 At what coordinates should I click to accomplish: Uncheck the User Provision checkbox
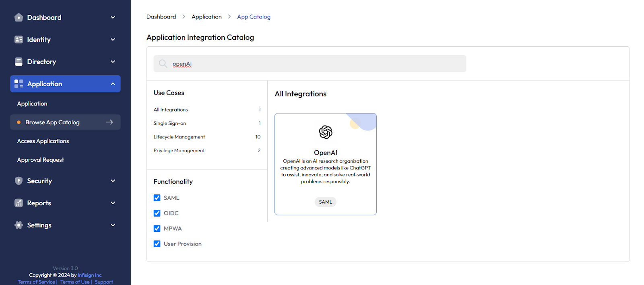(157, 244)
